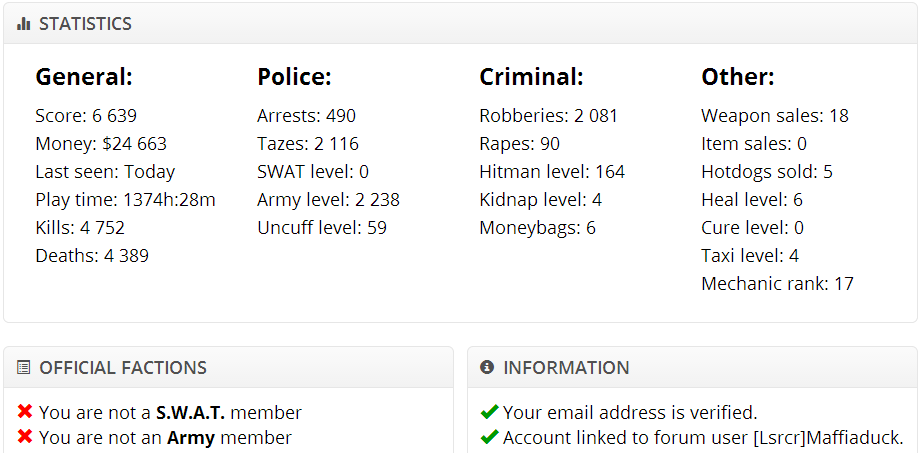Click the Army level statistic
This screenshot has height=453, width=922.
click(328, 200)
